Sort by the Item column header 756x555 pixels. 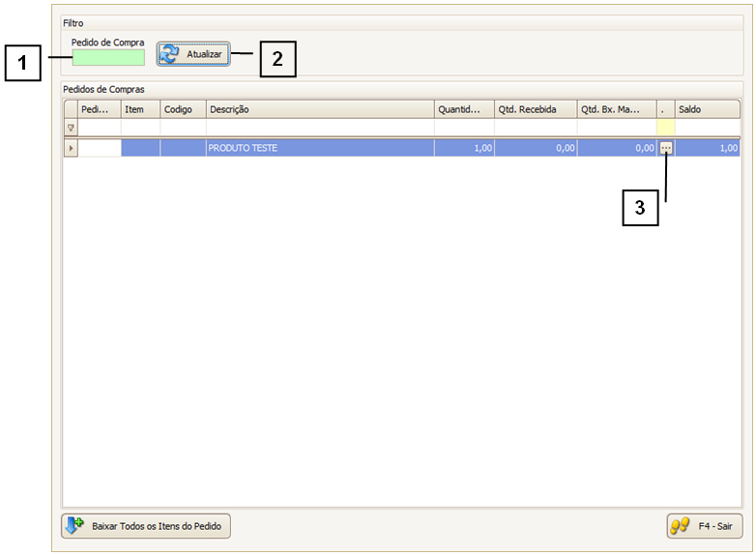click(140, 109)
